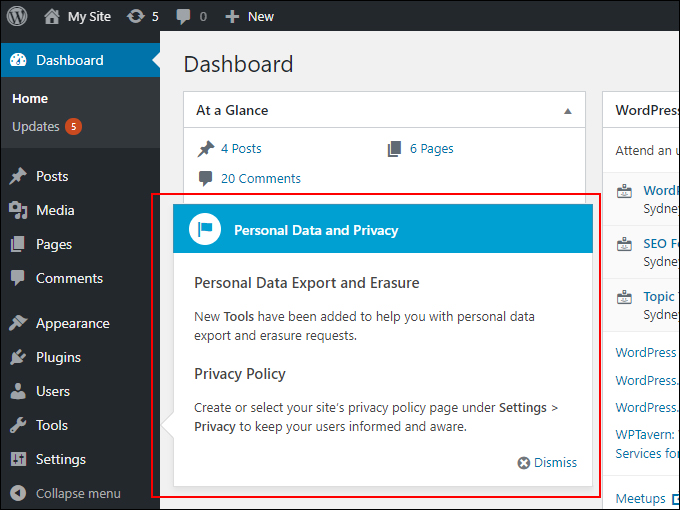680x510 pixels.
Task: Open Posts in the sidebar
Action: tap(52, 176)
